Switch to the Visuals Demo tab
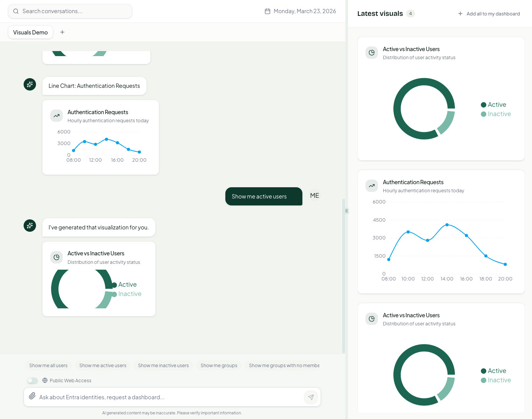Screen dimensions: 532x419 tap(30, 32)
